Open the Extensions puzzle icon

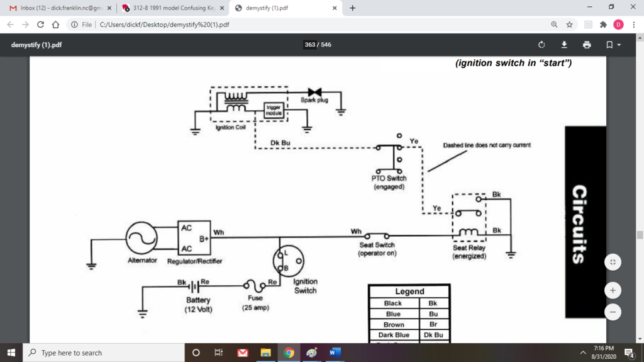(603, 25)
